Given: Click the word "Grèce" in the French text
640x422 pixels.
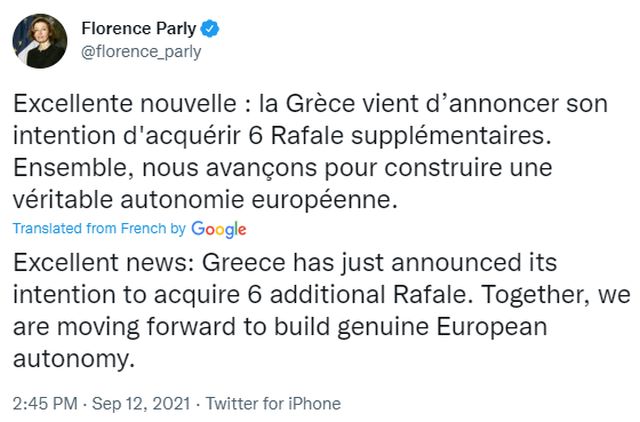Looking at the screenshot, I should click(x=295, y=103).
